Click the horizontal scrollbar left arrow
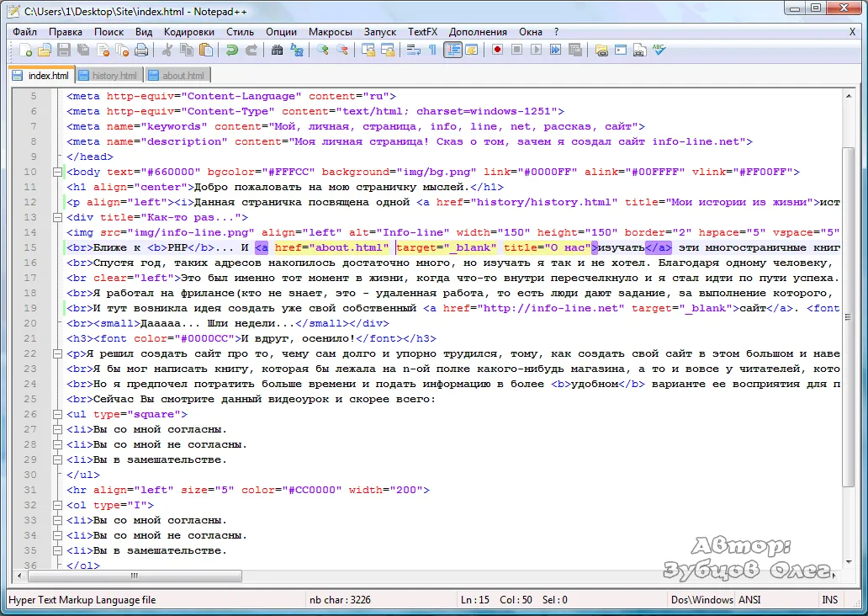Screen dimensions: 868x616 coord(19,576)
